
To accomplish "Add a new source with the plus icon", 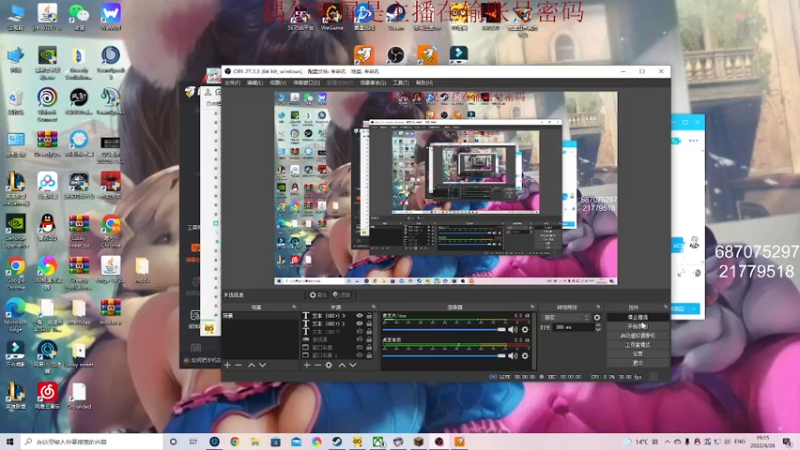I will coord(307,365).
